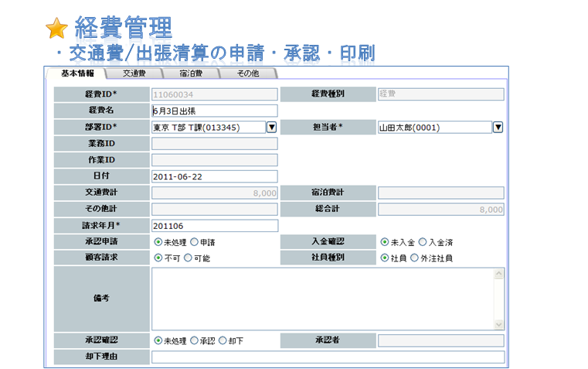Click the 備考 scrollbar down arrow
This screenshot has width=588, height=369.
click(498, 324)
